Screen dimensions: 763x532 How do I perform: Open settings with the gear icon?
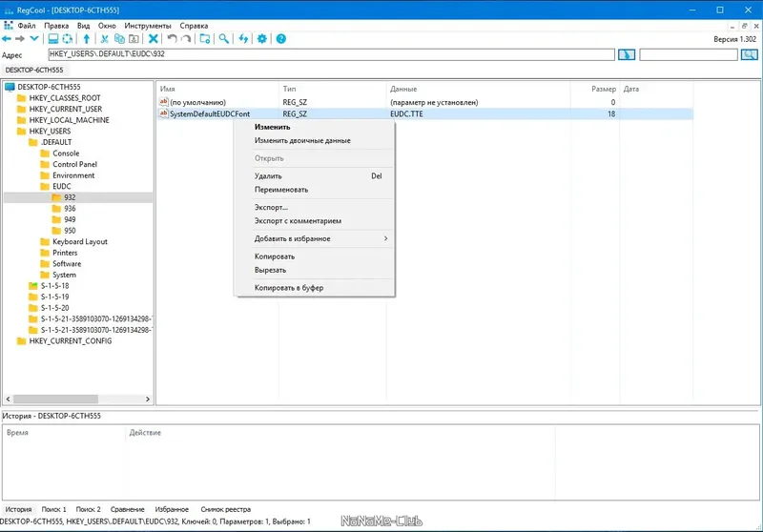click(262, 39)
